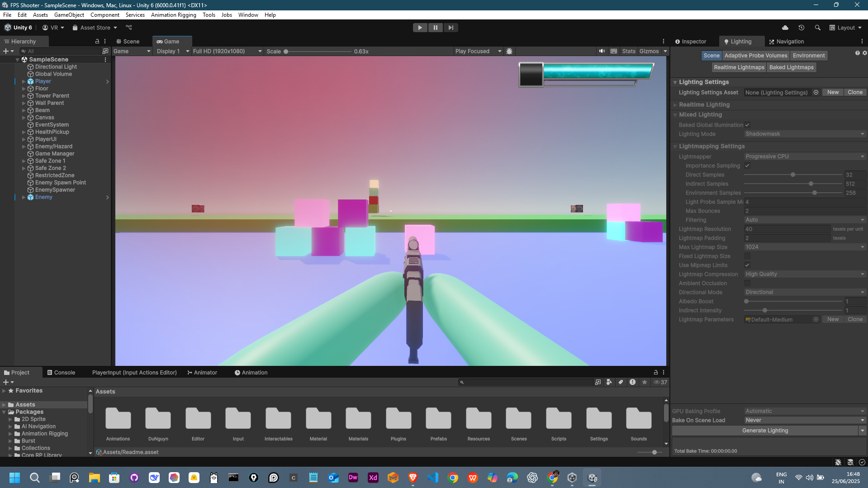Click the Generate Lighting button
868x488 pixels.
pos(765,431)
